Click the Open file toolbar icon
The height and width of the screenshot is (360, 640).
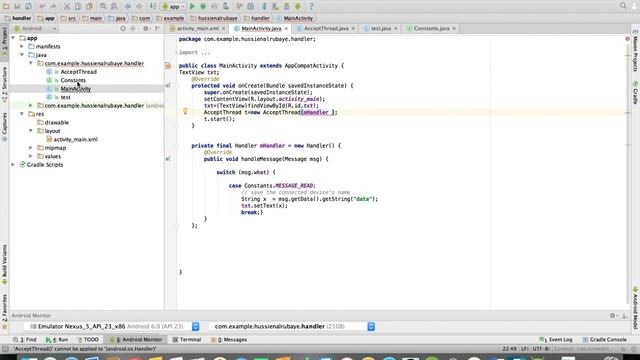pos(6,6)
